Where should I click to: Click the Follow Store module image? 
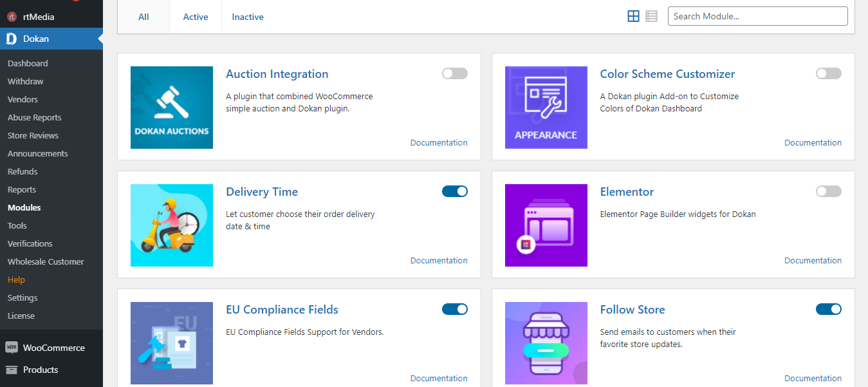point(546,343)
